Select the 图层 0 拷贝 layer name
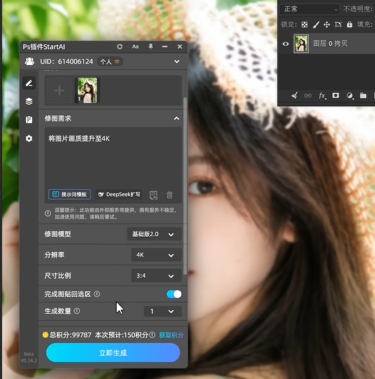375x379 pixels. point(330,43)
